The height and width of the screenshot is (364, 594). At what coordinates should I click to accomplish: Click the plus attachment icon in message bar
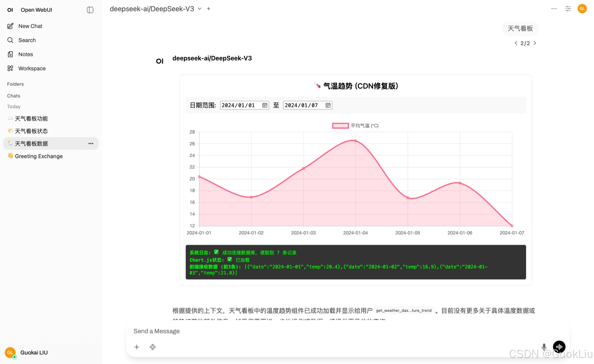click(137, 347)
